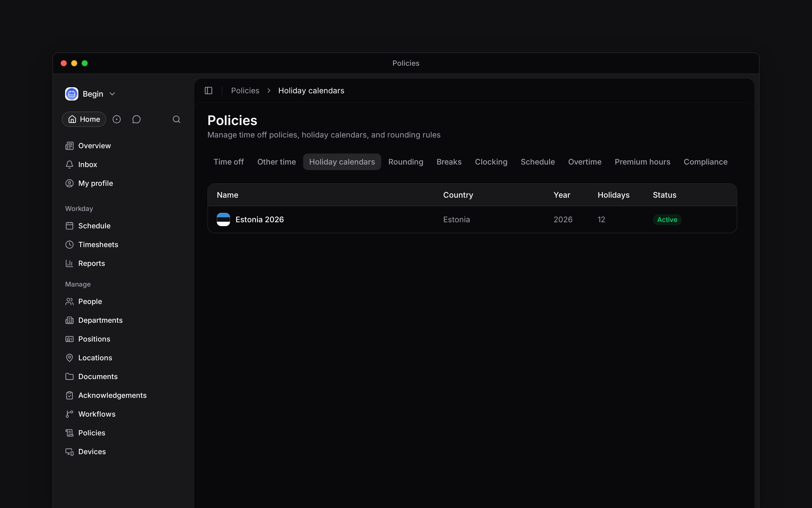Switch to the Breaks tab

click(x=449, y=162)
